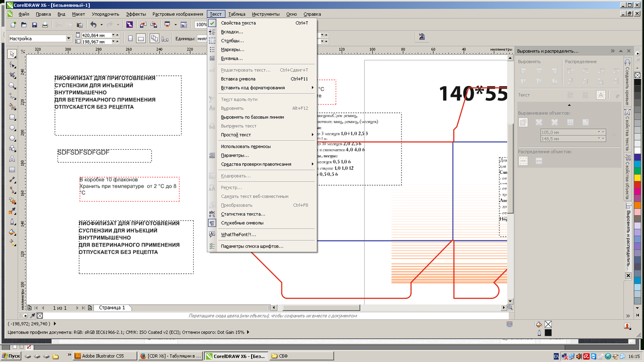The image size is (644, 362).
Task: Select the Table tool in toolbox
Action: click(12, 170)
